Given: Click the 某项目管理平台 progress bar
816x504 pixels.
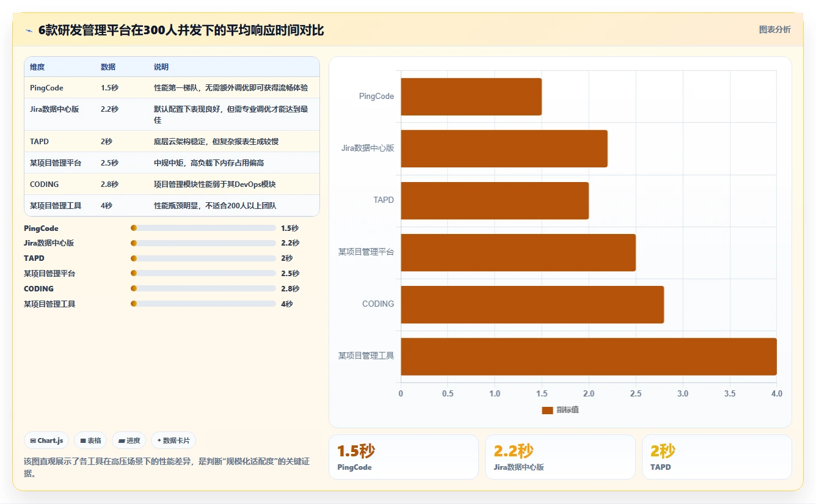Looking at the screenshot, I should 203,273.
